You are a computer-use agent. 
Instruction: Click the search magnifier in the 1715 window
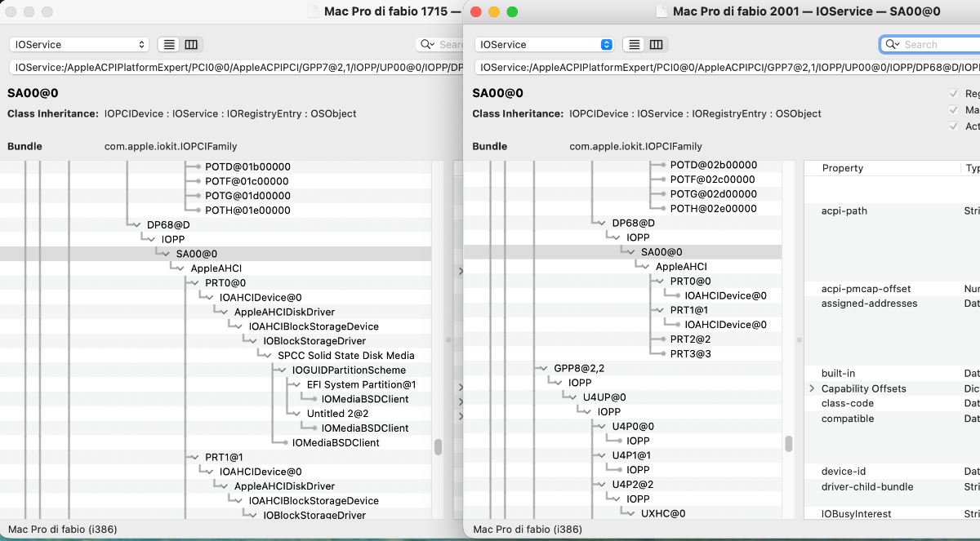pos(426,45)
